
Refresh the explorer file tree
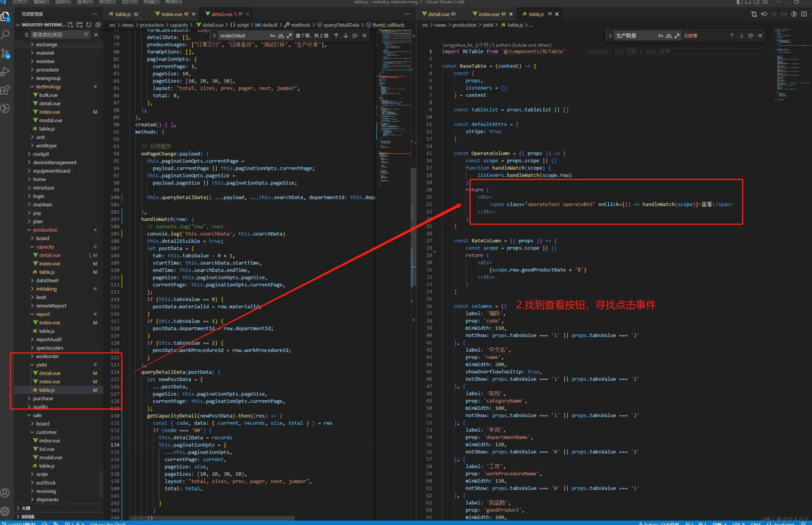[x=89, y=25]
